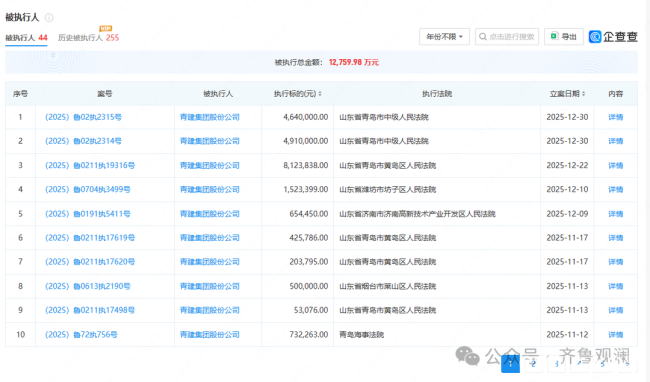
Task: Click the search magnifier icon
Action: coord(483,37)
